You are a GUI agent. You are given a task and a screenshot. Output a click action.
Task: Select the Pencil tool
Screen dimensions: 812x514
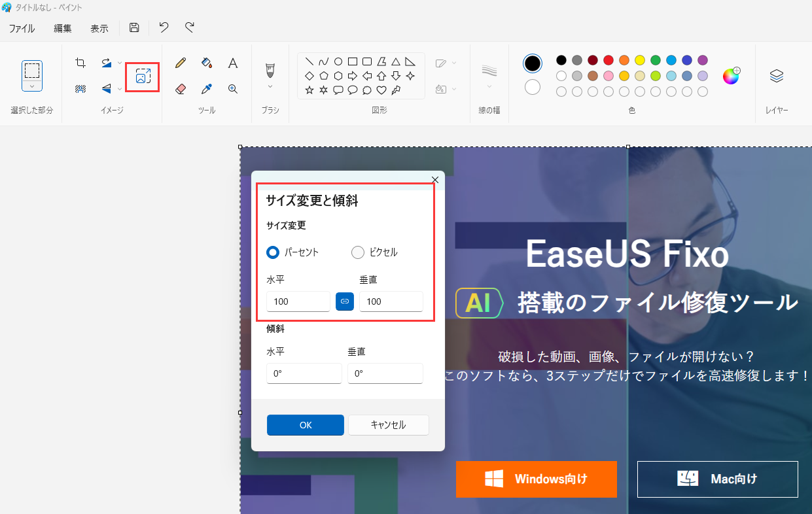181,63
